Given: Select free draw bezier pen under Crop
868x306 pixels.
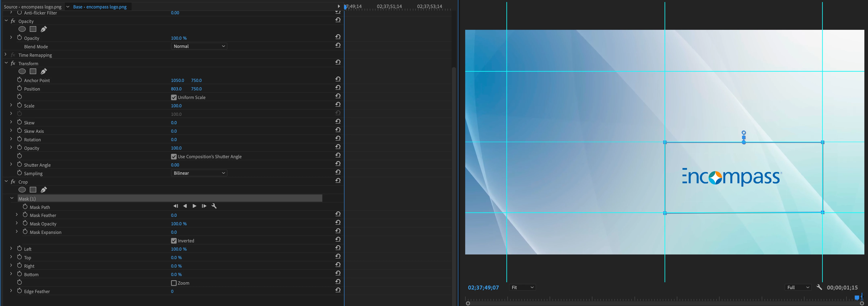Looking at the screenshot, I should click(43, 190).
